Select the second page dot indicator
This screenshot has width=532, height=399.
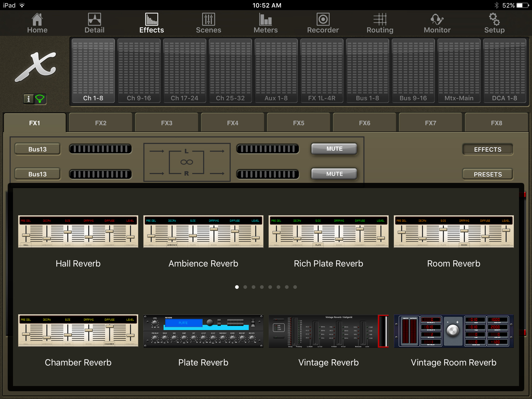click(245, 287)
